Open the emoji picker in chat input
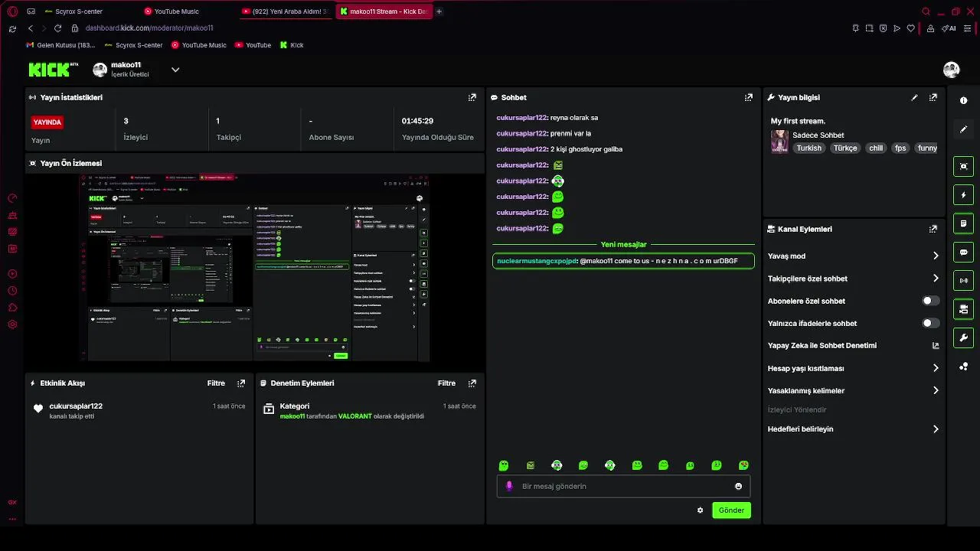The image size is (980, 551). [x=738, y=486]
